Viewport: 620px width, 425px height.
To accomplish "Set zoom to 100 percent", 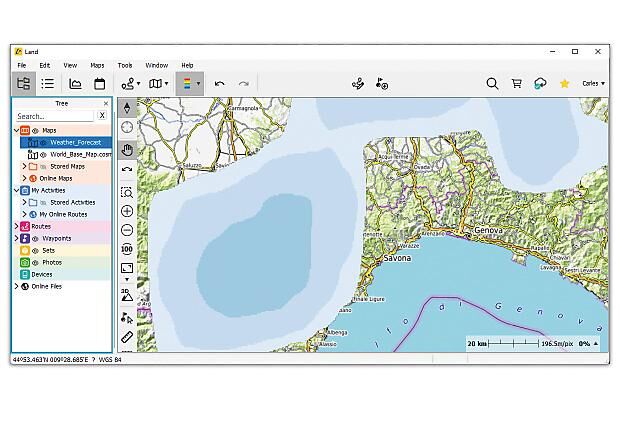I will pyautogui.click(x=127, y=249).
